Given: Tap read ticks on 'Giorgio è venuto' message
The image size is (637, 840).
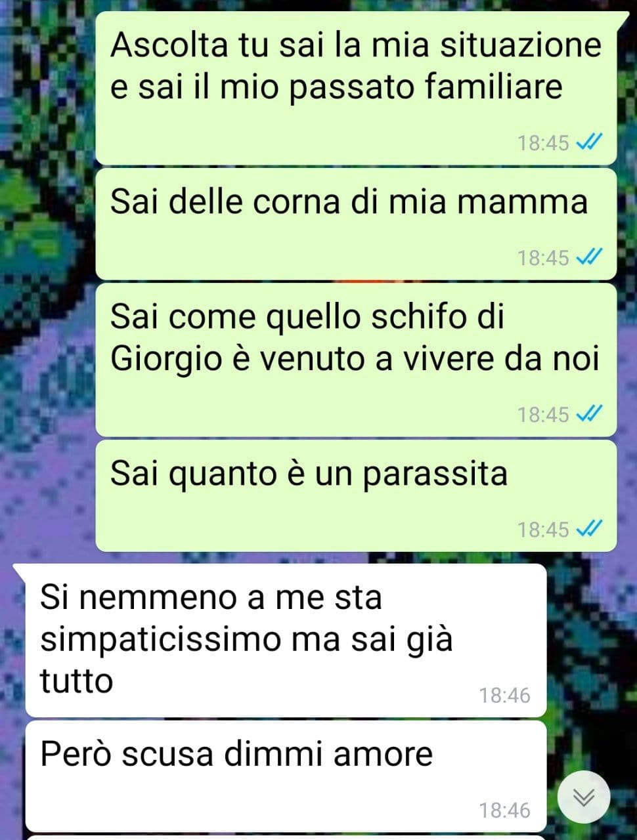Looking at the screenshot, I should pyautogui.click(x=588, y=414).
